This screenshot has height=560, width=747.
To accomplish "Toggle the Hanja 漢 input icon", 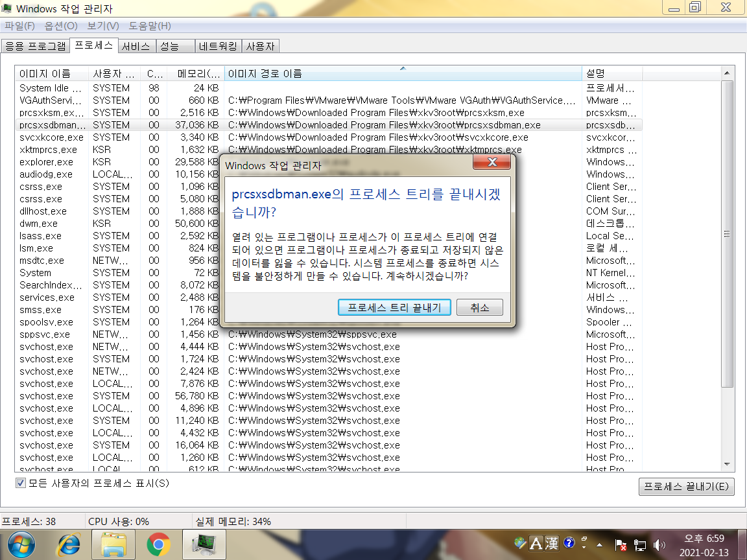I will point(552,543).
